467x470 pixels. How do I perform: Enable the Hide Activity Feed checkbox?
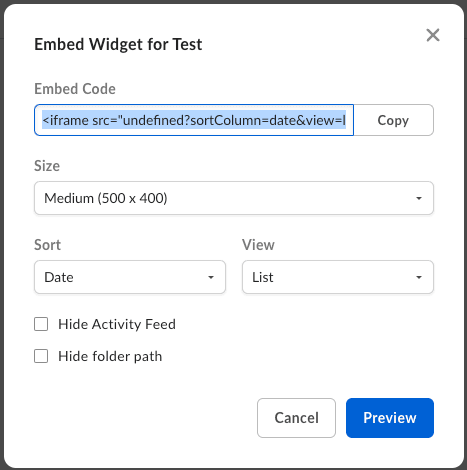pos(41,324)
